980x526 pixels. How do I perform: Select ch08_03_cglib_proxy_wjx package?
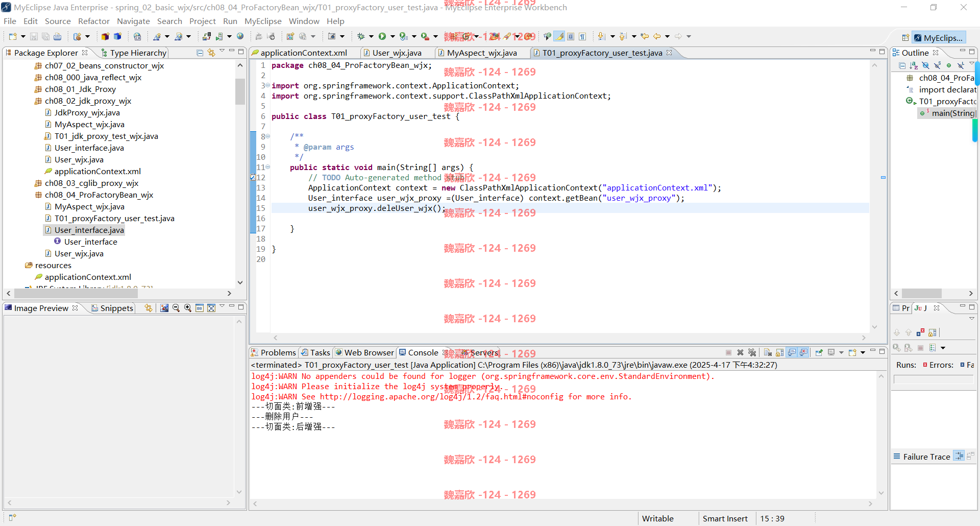tap(91, 183)
